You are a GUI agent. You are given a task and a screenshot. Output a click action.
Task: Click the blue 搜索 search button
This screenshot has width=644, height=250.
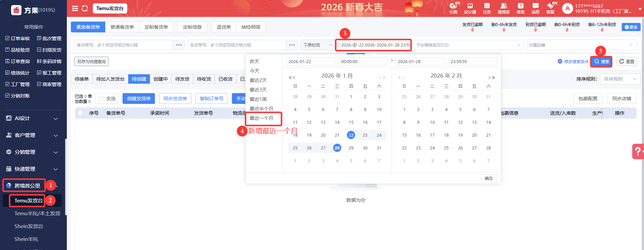[602, 61]
